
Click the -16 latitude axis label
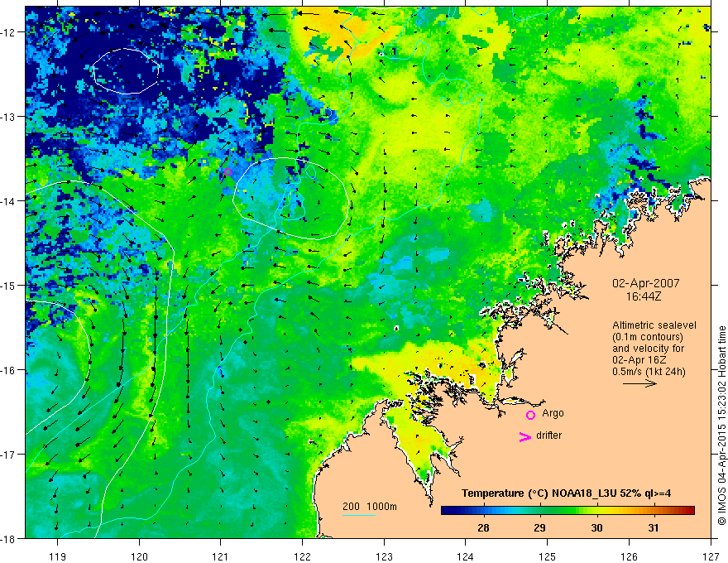point(9,370)
